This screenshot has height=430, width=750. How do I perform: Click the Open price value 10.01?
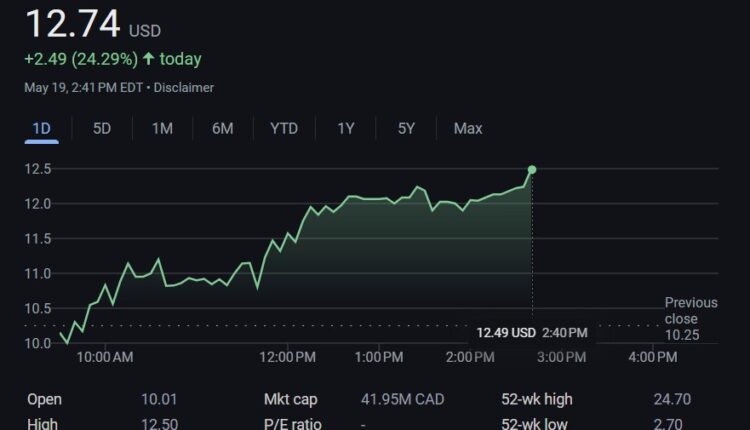[157, 399]
